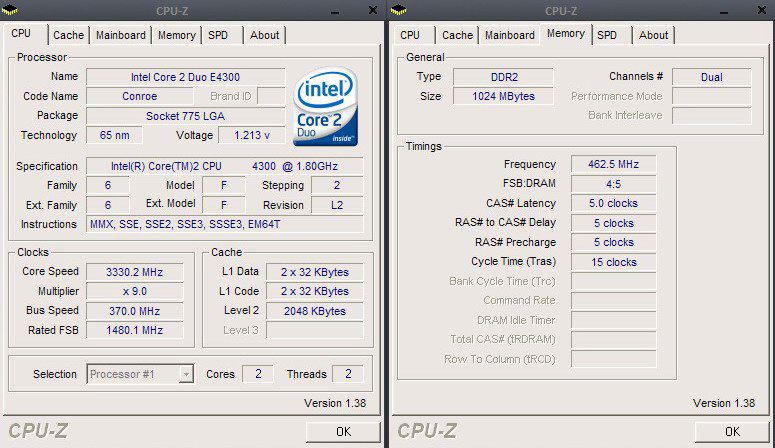
Task: Select the Memory tab in right window
Action: pos(565,34)
